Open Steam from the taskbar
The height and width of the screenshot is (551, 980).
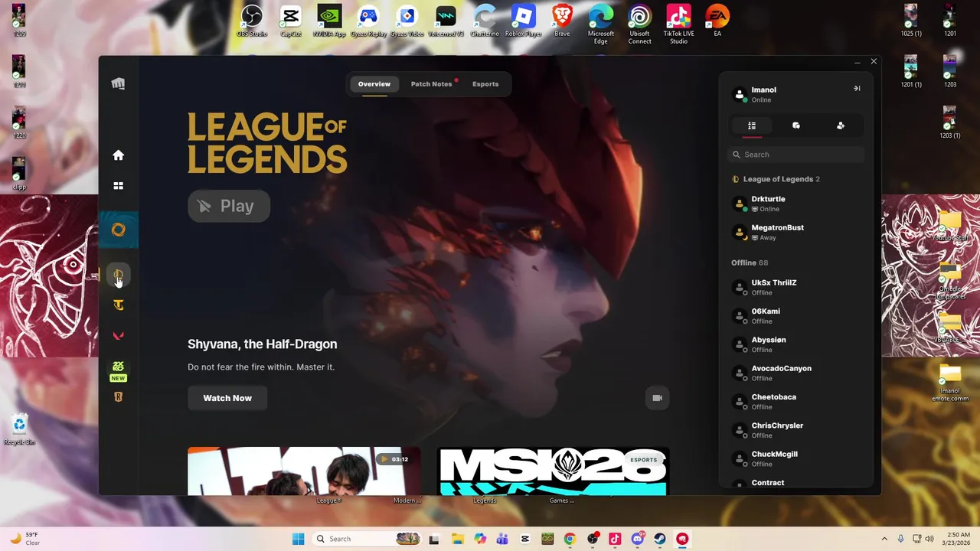(x=660, y=539)
